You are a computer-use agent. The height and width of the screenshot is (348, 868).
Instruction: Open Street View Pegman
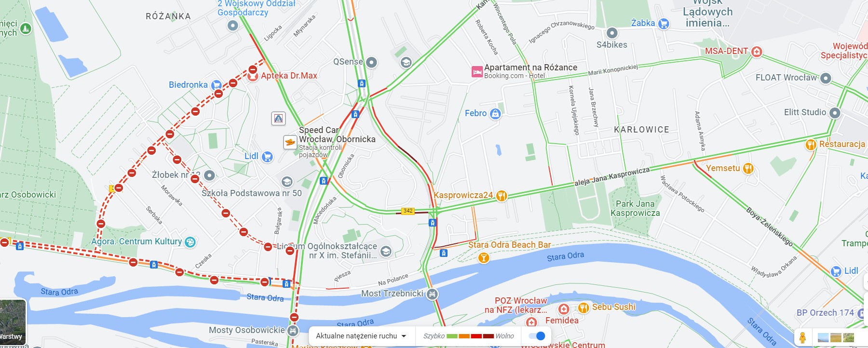[x=803, y=337]
